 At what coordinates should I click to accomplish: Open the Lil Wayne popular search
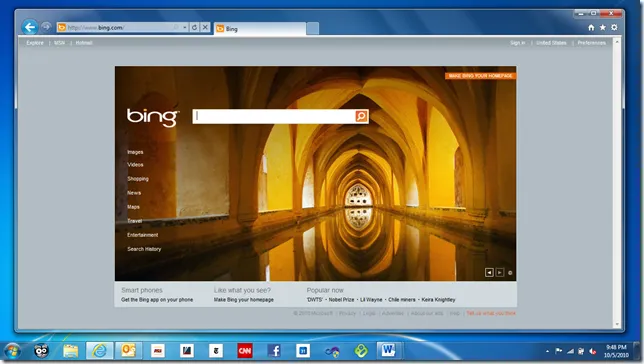[371, 300]
